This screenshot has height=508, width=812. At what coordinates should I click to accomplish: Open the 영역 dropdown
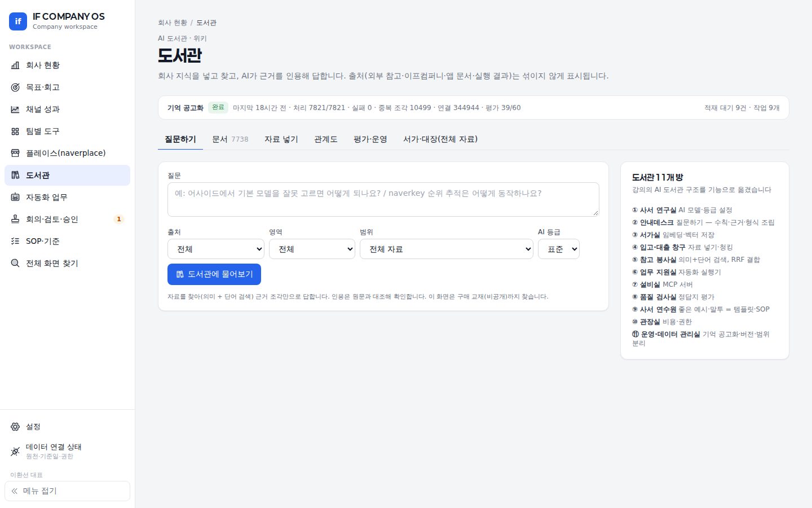click(312, 249)
